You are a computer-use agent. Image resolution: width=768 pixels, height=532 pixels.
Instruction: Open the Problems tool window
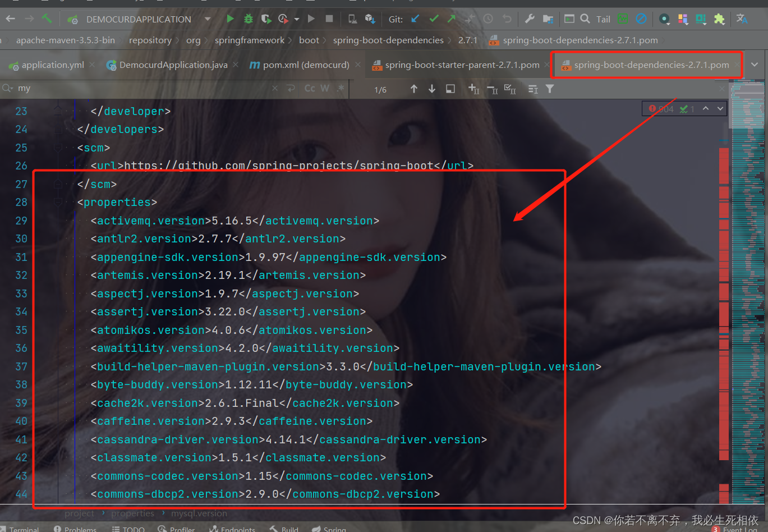(x=75, y=529)
